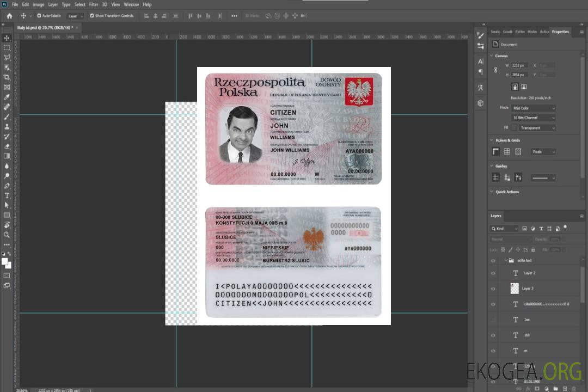Filter layers by pixel layers icon
This screenshot has height=392, width=588.
(524, 229)
